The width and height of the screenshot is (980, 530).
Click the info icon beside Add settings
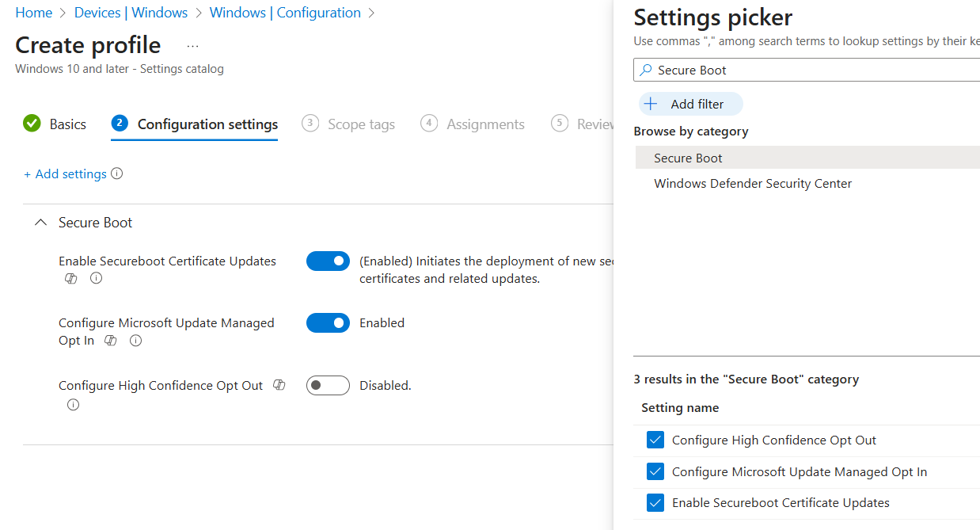pyautogui.click(x=117, y=173)
